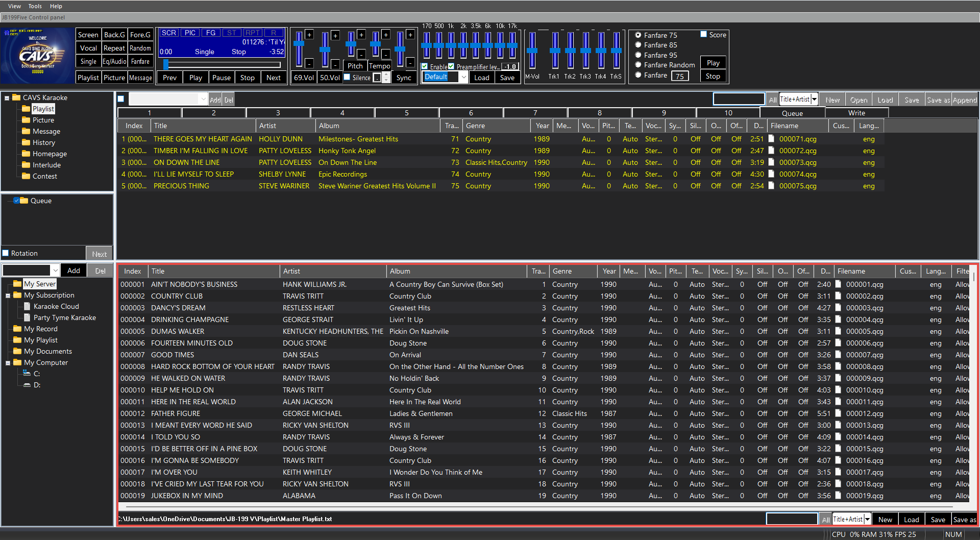Viewport: 980px width, 540px height.
Task: Toggle the Silence checkbox
Action: tap(348, 78)
